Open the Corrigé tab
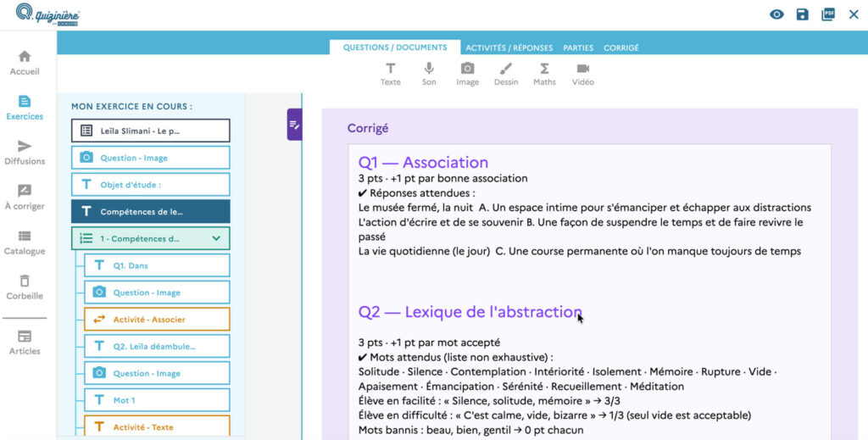This screenshot has height=440, width=868. pos(621,48)
